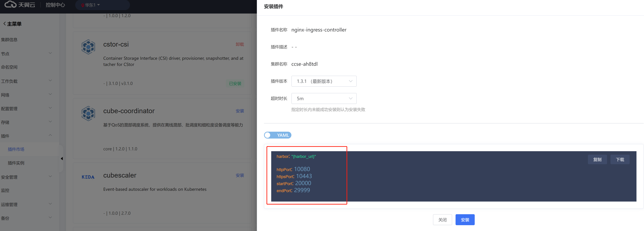The height and width of the screenshot is (231, 644).
Task: Click the sidebar collapse arrow handle
Action: point(62,158)
